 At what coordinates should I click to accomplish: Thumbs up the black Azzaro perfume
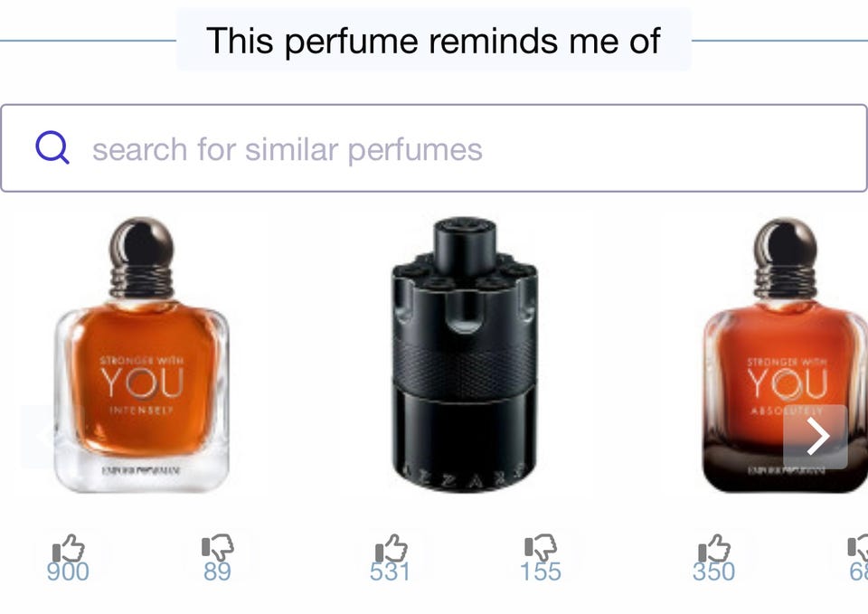392,548
